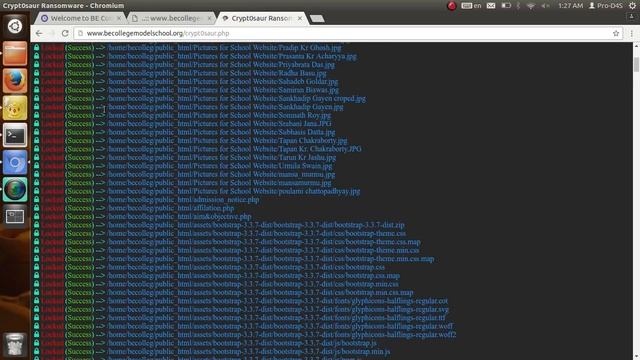Open the Pro-D4S user menu
Screen dimensions: 640x360
[x=606, y=6]
